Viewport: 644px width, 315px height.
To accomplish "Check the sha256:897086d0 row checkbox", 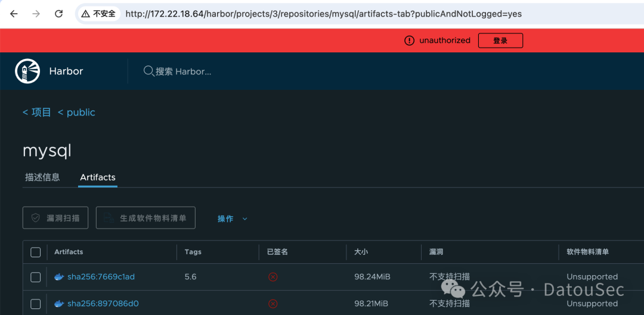I will point(36,304).
